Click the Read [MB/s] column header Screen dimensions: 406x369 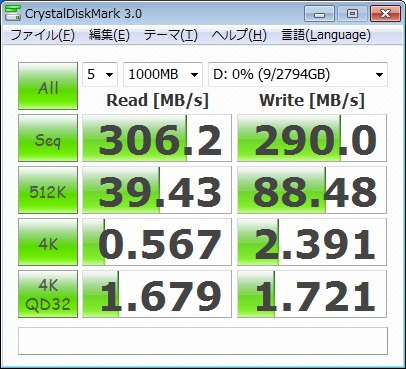coord(157,100)
